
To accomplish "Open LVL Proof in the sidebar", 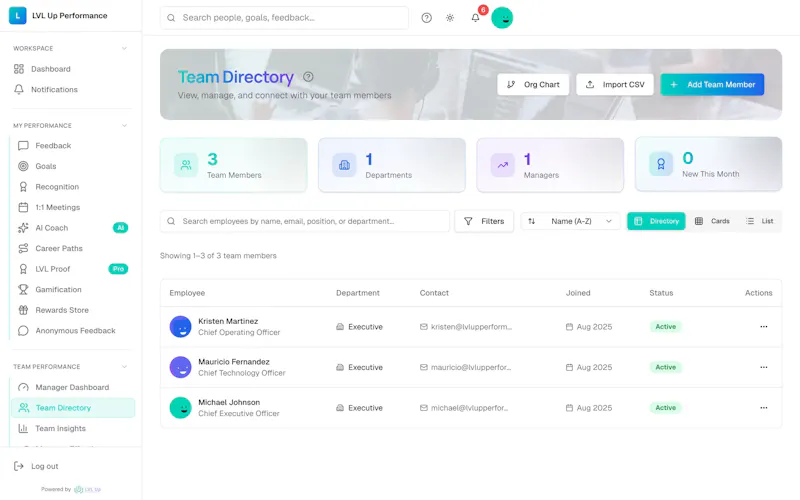I will (x=72, y=269).
